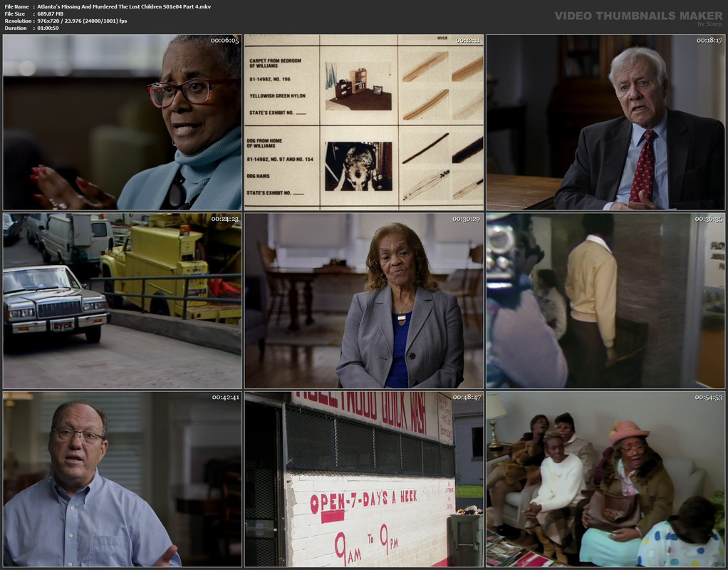Image resolution: width=728 pixels, height=570 pixels.
Task: Open the Quick Wash wall thumbnail 00:48:47
Action: pos(364,480)
